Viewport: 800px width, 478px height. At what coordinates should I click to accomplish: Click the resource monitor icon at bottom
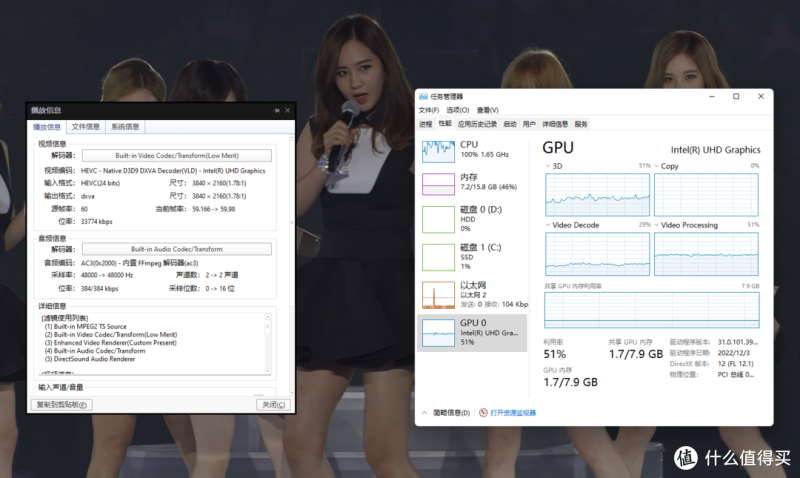tap(483, 412)
